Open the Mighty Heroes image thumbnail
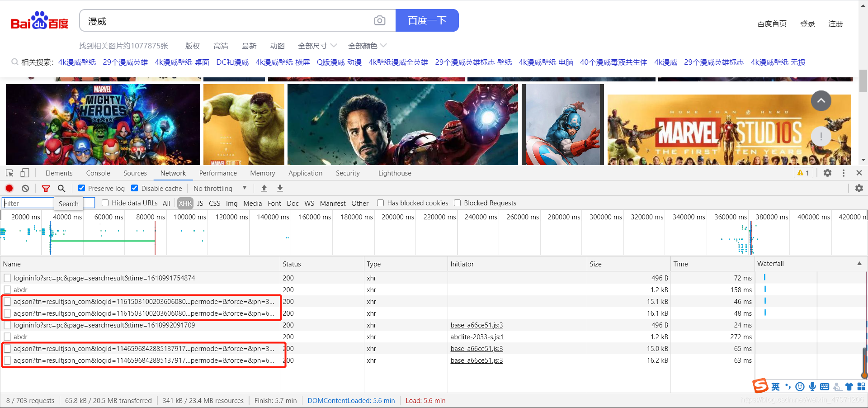868x408 pixels. pos(103,124)
